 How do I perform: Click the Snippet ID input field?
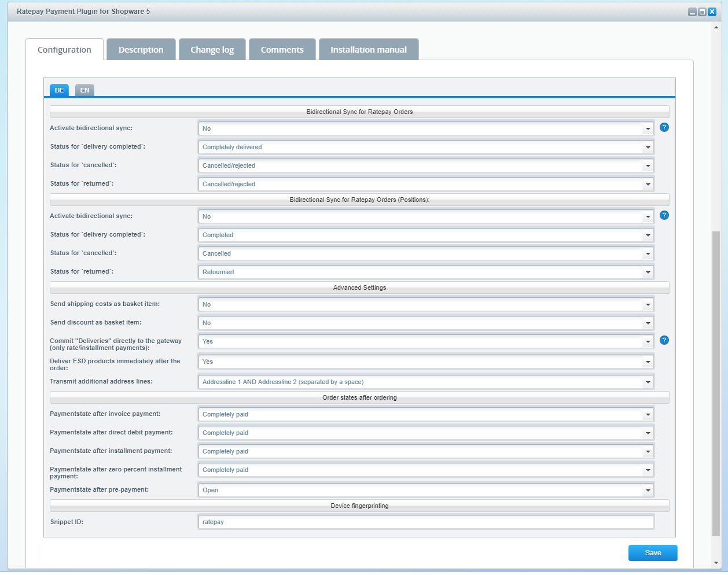[426, 522]
